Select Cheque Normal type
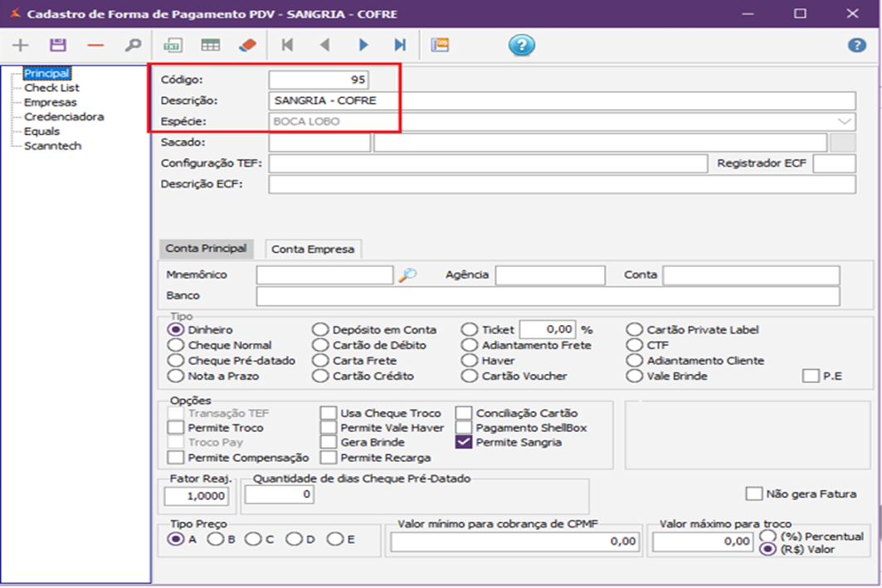The height and width of the screenshot is (588, 882). pyautogui.click(x=176, y=345)
